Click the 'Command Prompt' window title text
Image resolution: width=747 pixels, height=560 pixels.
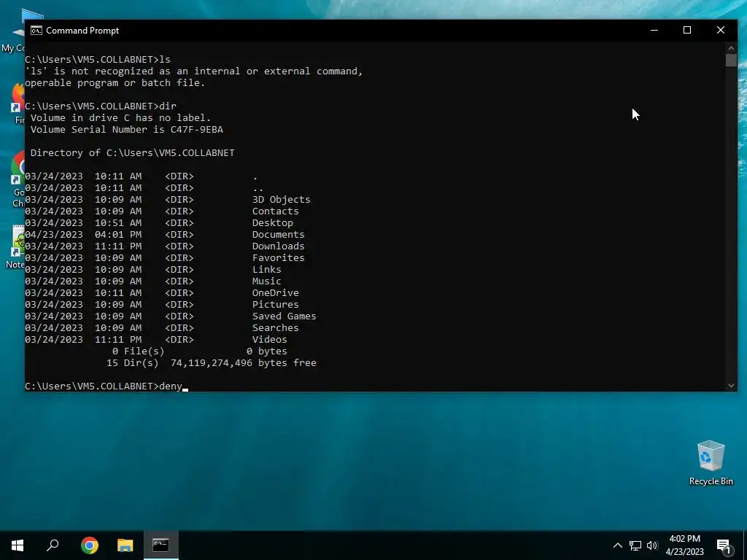point(82,31)
